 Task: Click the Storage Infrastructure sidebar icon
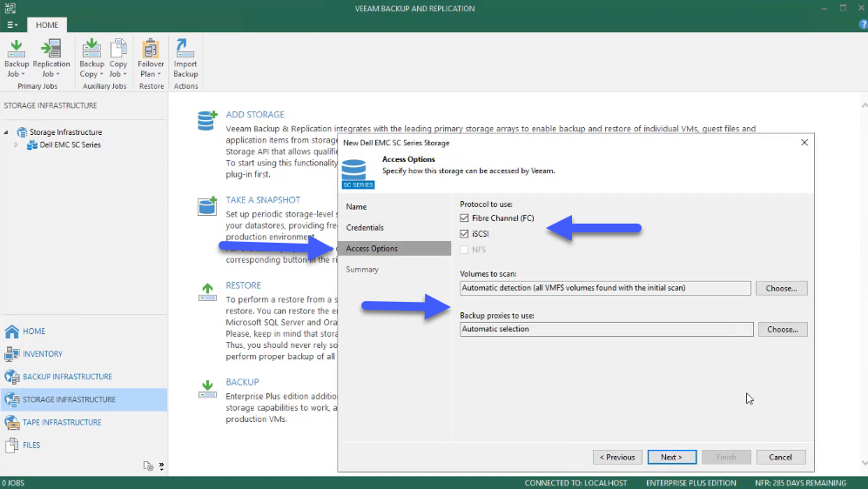pyautogui.click(x=11, y=399)
